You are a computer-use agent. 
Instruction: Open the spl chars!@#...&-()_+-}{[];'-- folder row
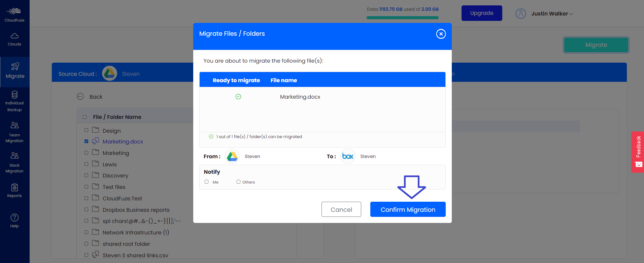(x=142, y=221)
